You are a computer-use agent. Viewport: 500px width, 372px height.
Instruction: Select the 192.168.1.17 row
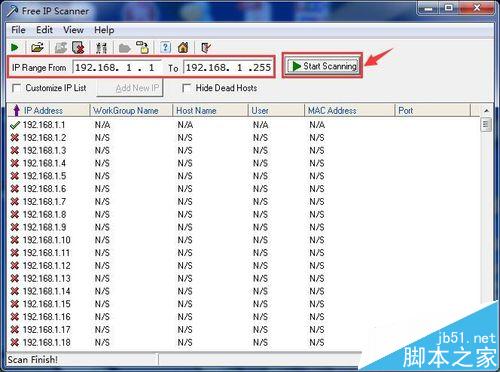[x=243, y=330]
